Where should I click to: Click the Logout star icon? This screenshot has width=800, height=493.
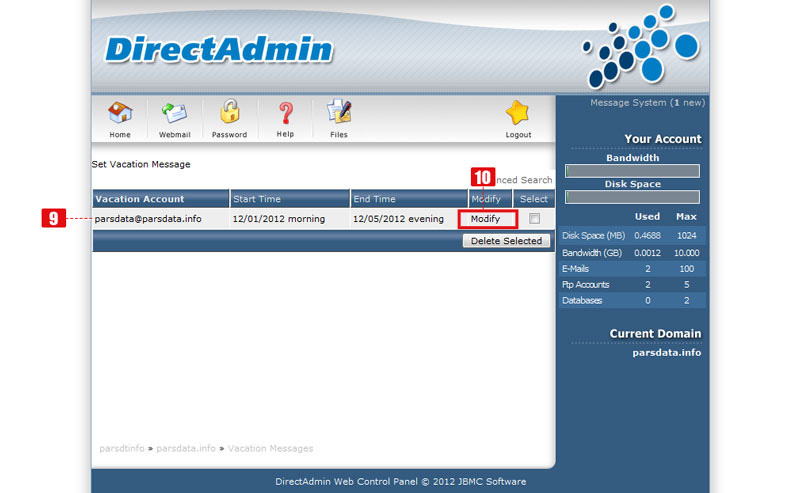518,113
